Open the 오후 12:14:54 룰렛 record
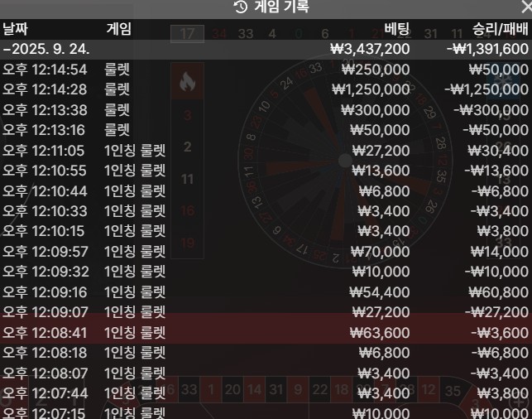 coord(266,70)
